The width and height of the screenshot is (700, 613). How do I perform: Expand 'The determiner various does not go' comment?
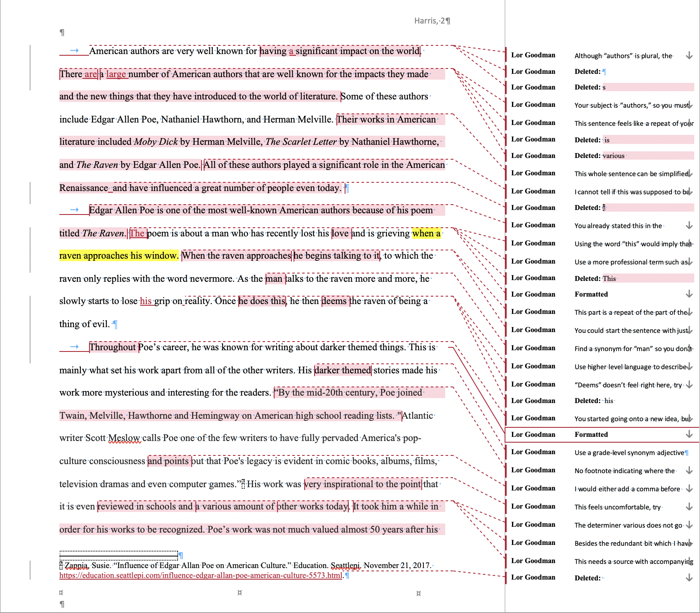pos(689,525)
